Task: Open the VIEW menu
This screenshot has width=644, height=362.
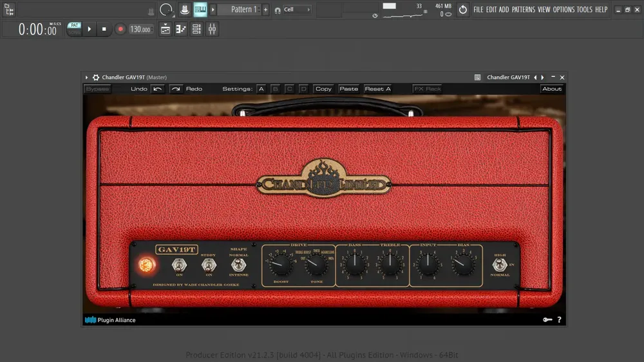Action: (x=544, y=10)
